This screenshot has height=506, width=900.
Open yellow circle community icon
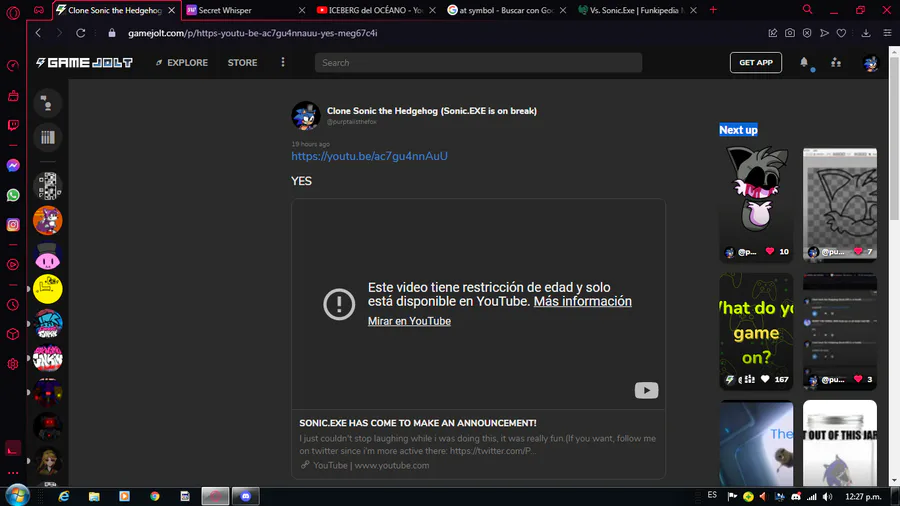[x=48, y=289]
